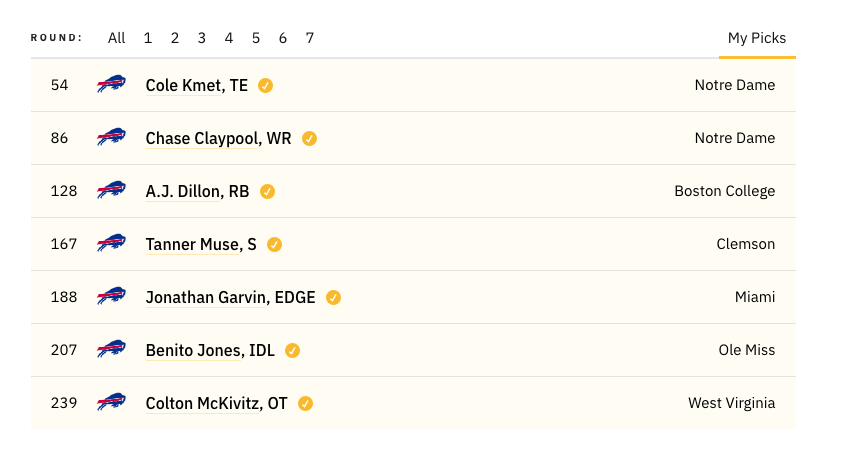This screenshot has width=852, height=459.
Task: Click the Bills logo in the Benito Jones row
Action: (111, 349)
